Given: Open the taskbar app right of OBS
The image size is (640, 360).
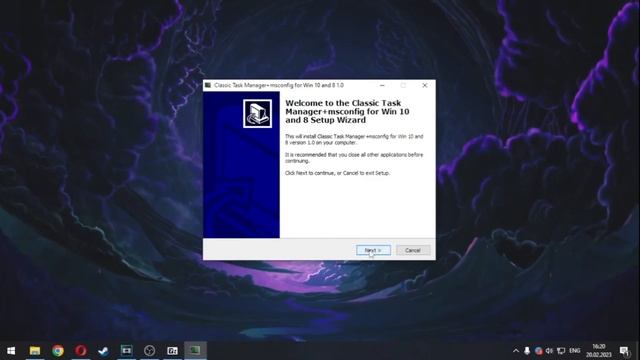Looking at the screenshot, I should [172, 351].
